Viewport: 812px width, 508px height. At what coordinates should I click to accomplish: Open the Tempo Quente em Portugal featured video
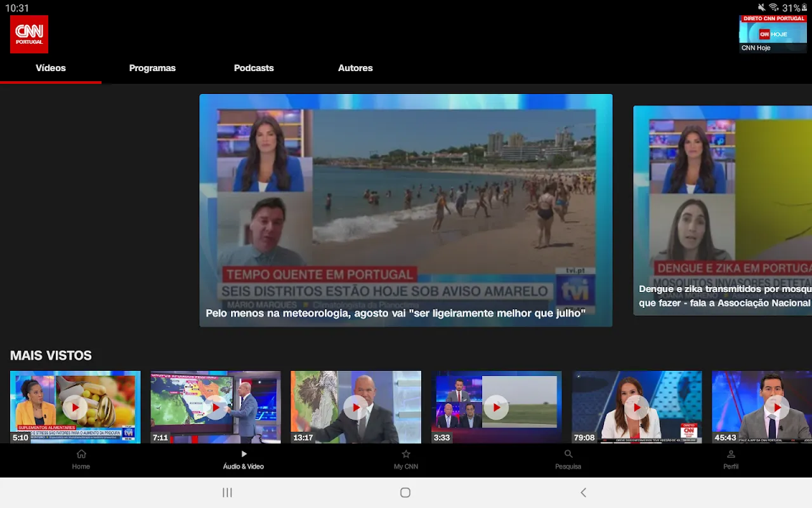[x=406, y=210]
